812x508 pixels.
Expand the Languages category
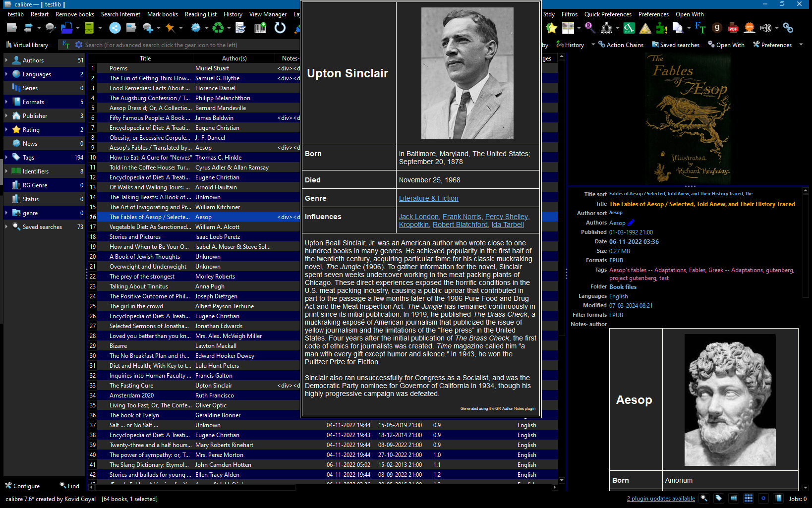[6, 74]
